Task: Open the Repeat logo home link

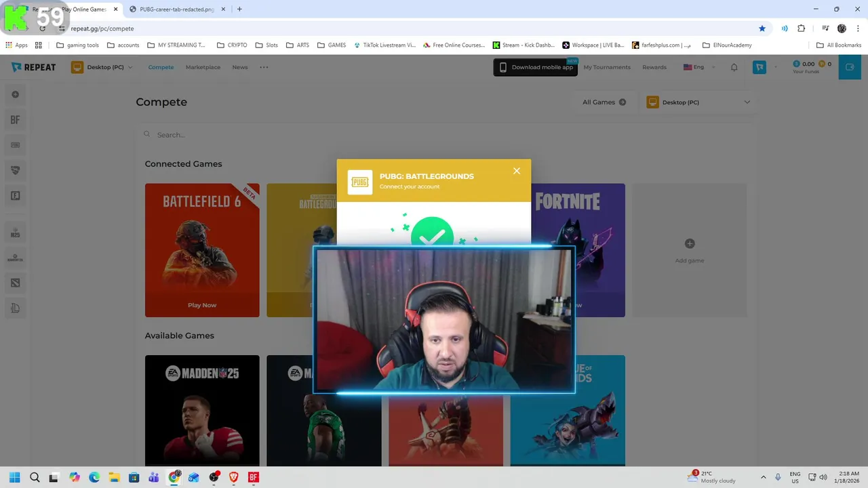Action: [35, 67]
